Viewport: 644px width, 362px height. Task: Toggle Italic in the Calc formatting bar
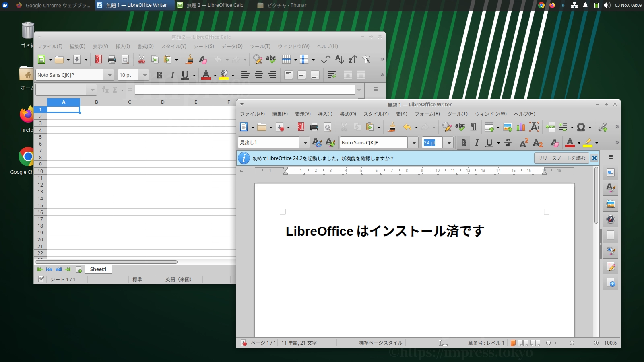[x=173, y=75]
